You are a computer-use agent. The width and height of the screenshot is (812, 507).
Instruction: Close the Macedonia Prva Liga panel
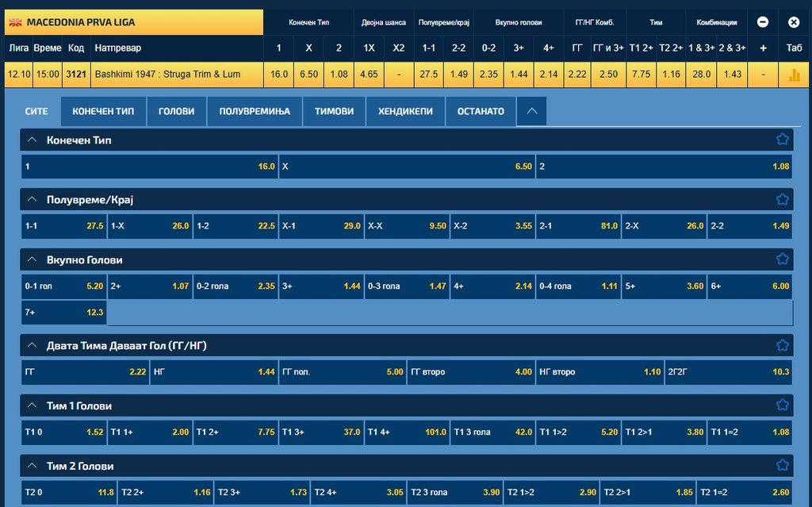[793, 22]
